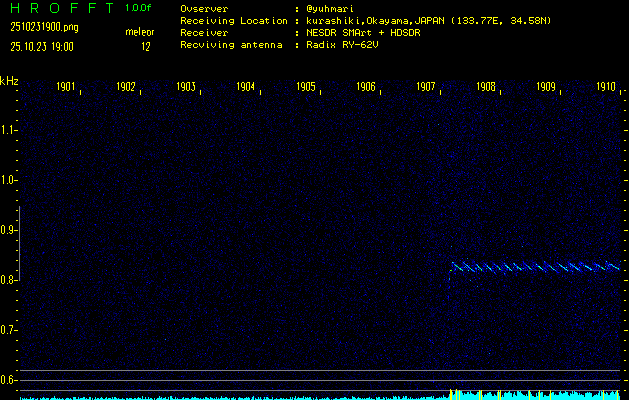Screen dimensions: 629x400
Task: Click the Receiving Location label
Action: [x=234, y=21]
